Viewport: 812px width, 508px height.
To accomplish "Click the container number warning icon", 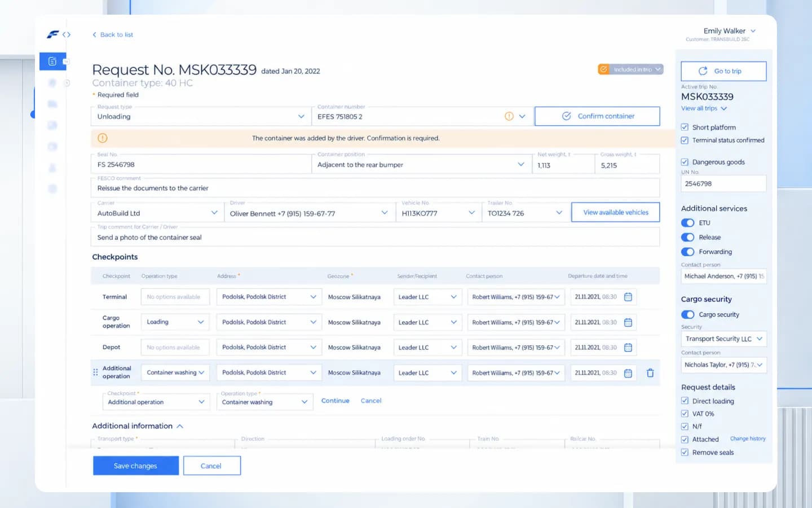I will tap(509, 116).
